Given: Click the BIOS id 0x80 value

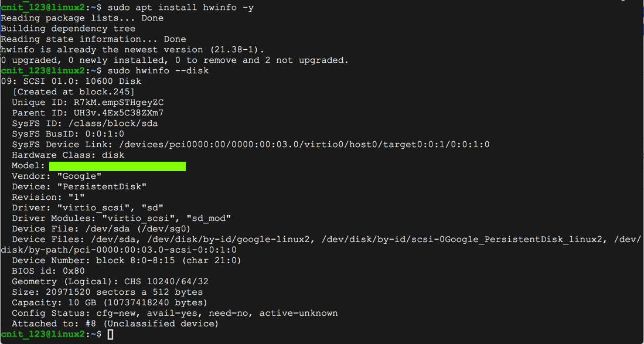Looking at the screenshot, I should tap(73, 271).
